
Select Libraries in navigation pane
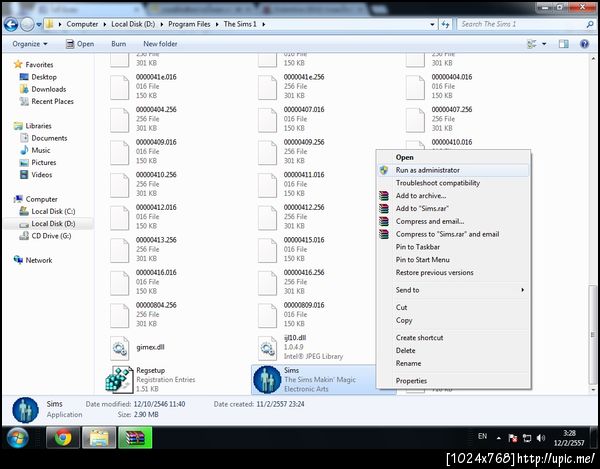tap(33, 126)
